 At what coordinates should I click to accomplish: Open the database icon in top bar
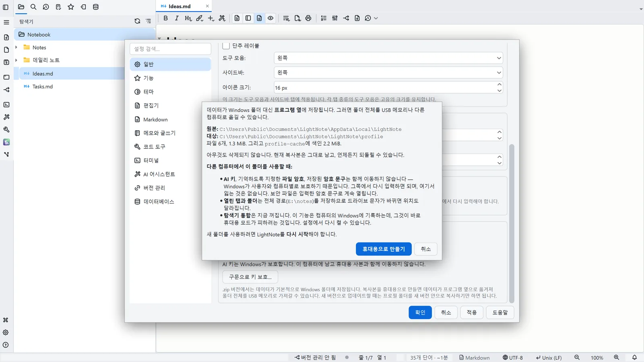[x=96, y=7]
